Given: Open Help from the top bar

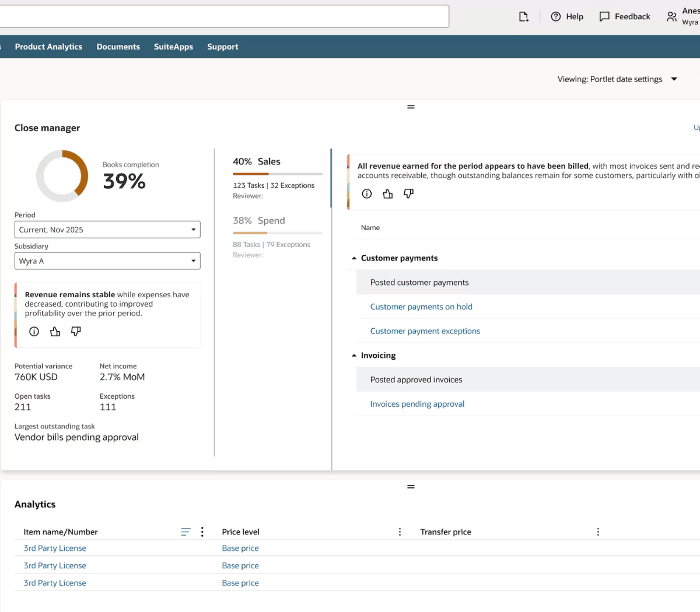Looking at the screenshot, I should coord(567,17).
